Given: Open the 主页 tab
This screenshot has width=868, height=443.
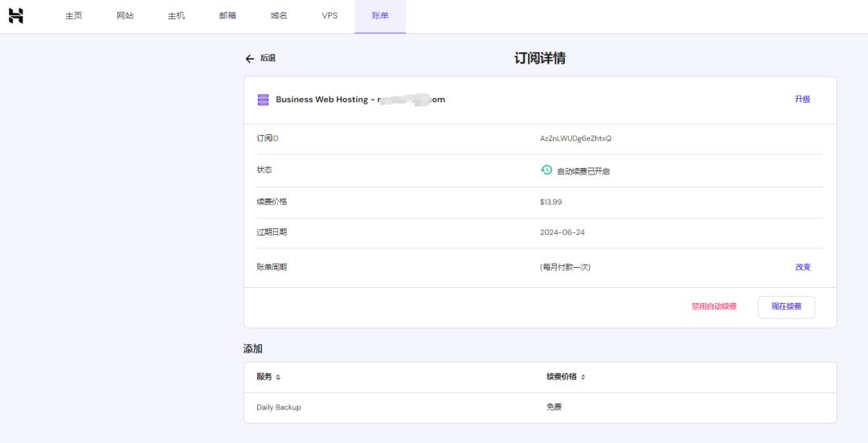Looking at the screenshot, I should pyautogui.click(x=74, y=16).
